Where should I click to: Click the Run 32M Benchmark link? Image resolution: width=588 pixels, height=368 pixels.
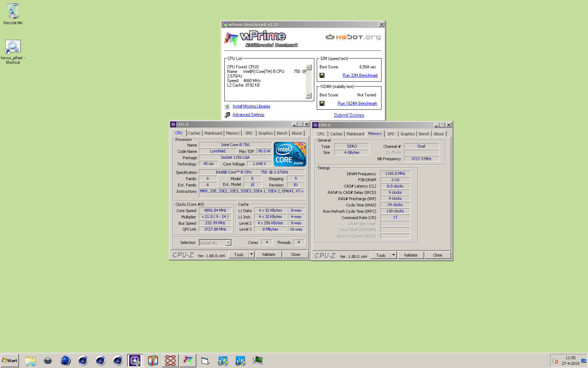360,75
